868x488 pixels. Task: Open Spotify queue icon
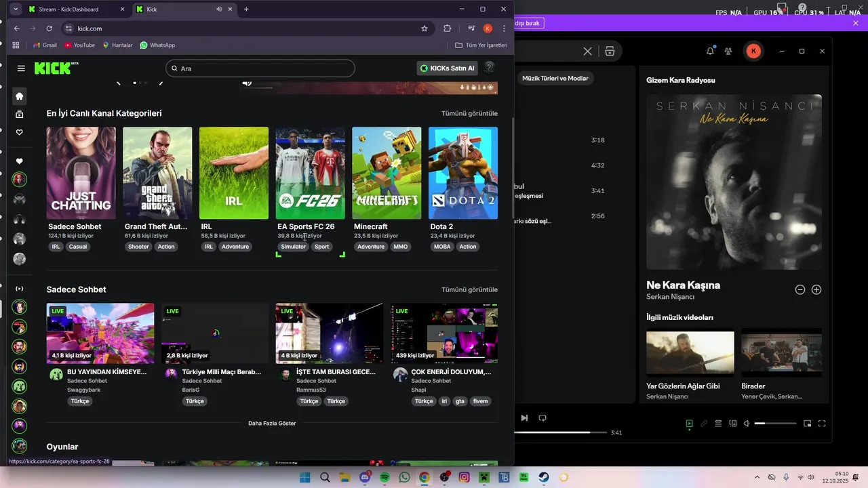point(718,424)
